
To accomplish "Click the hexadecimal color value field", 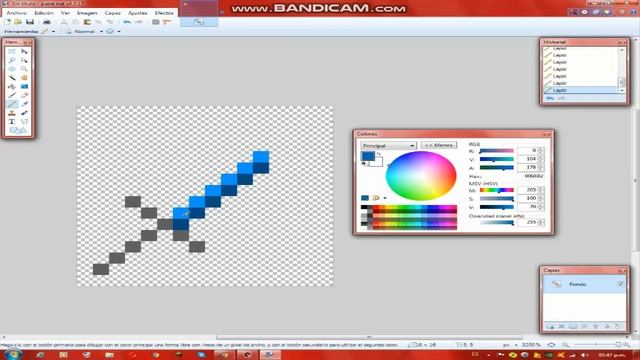I will tap(533, 176).
